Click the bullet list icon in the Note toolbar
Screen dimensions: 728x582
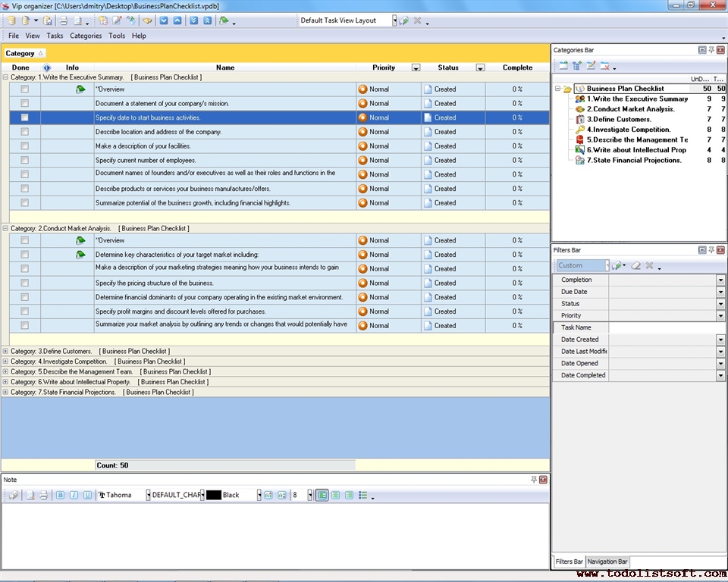363,495
